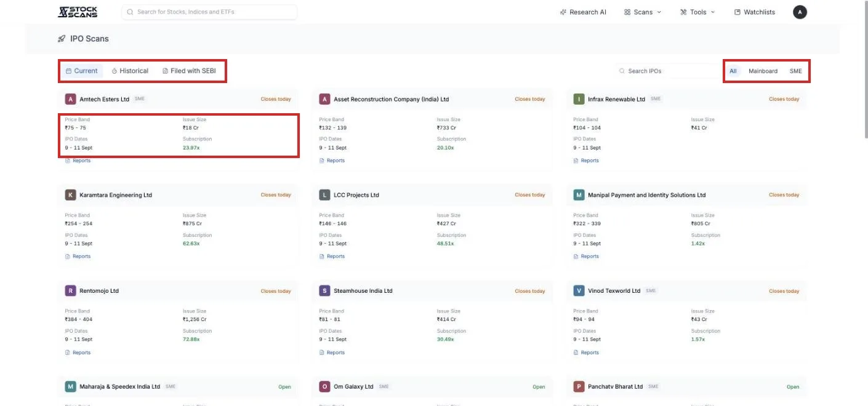Open Reports for Karamtara Engineering Ltd
This screenshot has height=406, width=868.
click(78, 257)
